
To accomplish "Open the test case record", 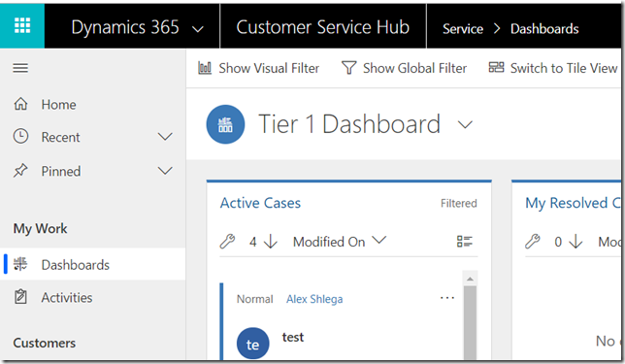I will point(293,337).
